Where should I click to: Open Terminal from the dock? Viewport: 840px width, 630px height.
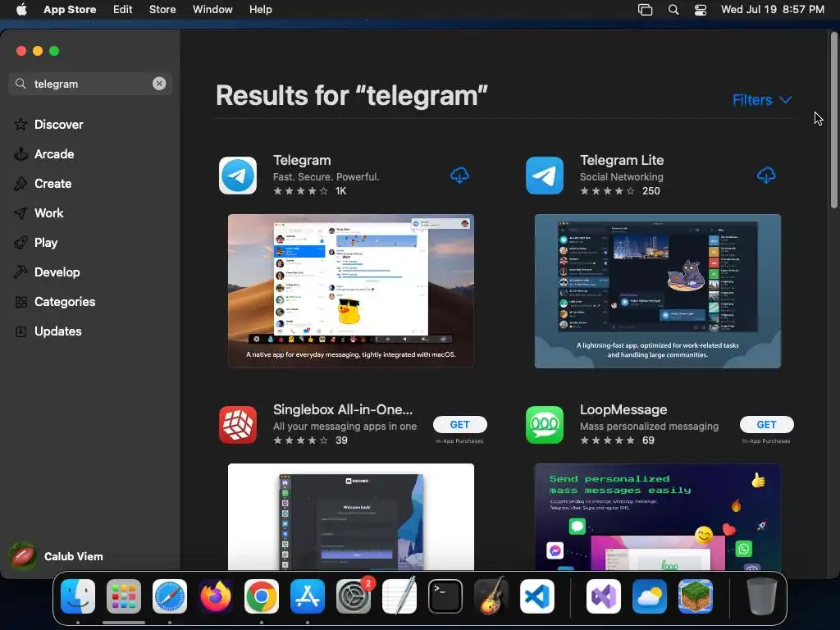coord(445,596)
